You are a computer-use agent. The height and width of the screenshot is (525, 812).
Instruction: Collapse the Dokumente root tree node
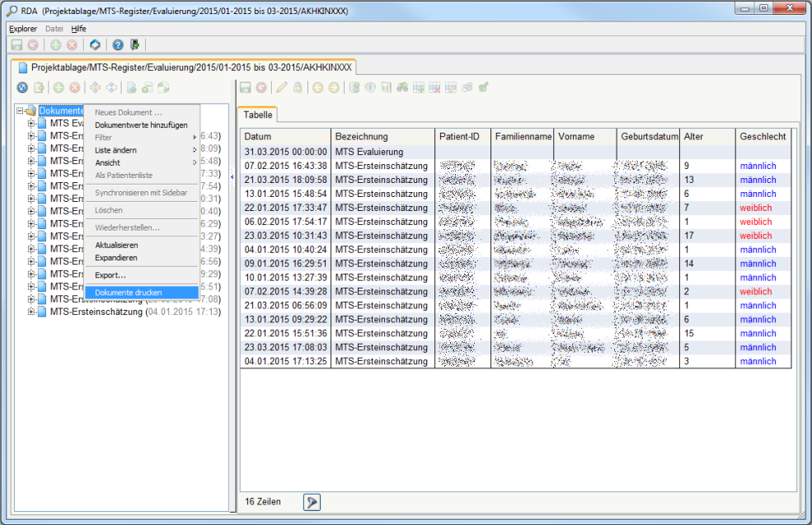(20, 111)
